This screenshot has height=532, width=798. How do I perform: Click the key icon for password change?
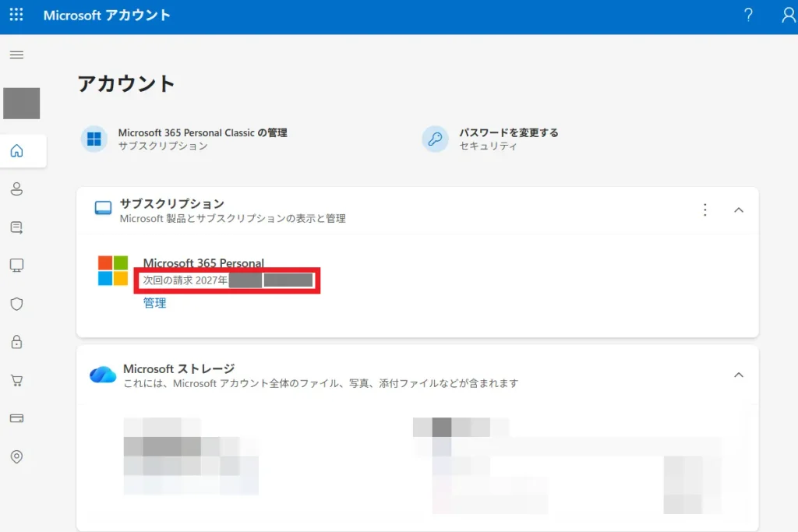pyautogui.click(x=435, y=139)
